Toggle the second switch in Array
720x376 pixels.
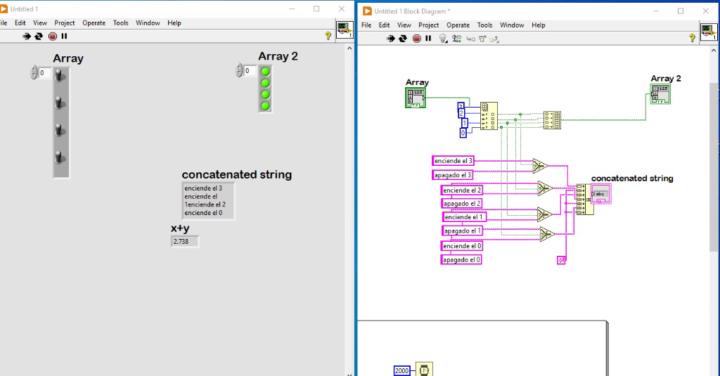(x=60, y=102)
